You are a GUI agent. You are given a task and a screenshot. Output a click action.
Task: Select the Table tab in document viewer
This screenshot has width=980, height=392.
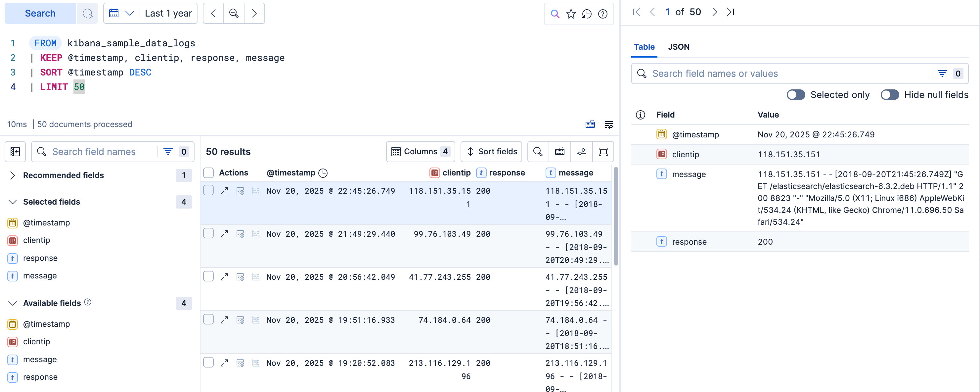[x=644, y=47]
